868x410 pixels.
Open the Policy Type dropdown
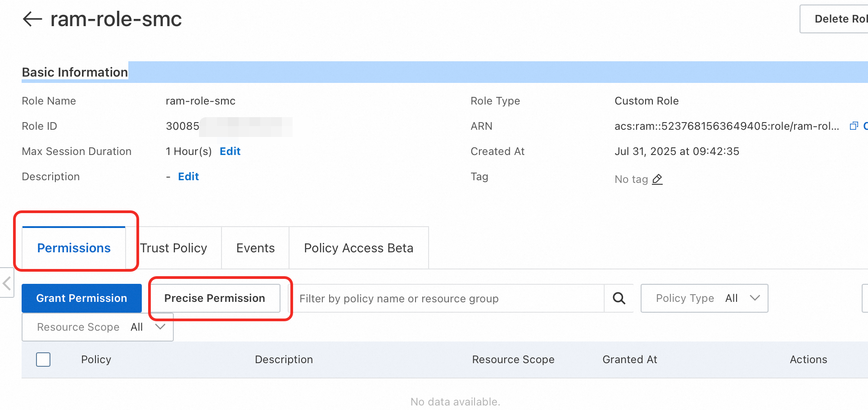(704, 298)
